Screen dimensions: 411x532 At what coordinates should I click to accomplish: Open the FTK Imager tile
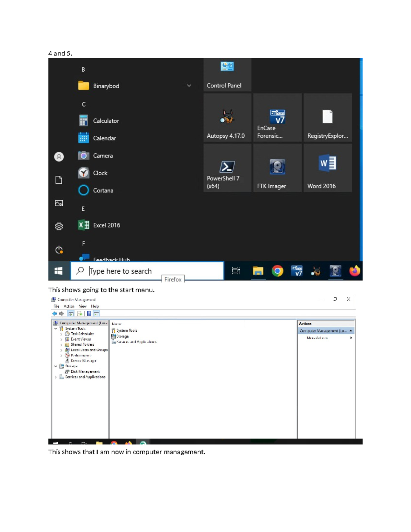[277, 168]
